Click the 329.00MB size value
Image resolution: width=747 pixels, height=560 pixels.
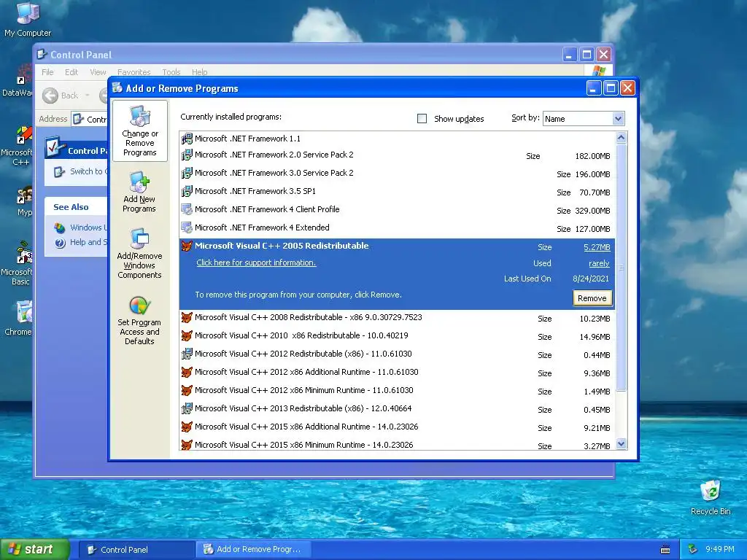592,211
